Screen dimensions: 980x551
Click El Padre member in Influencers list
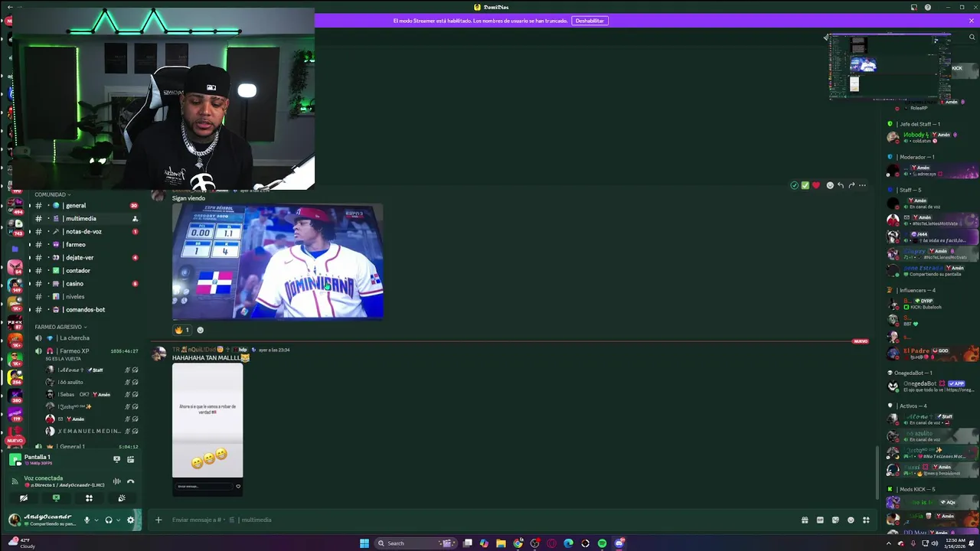tap(930, 353)
